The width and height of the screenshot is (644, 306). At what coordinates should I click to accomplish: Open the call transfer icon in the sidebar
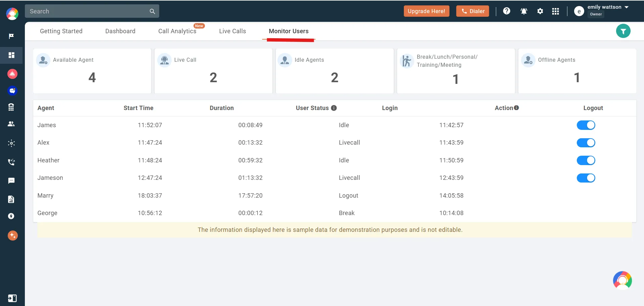coord(11,162)
